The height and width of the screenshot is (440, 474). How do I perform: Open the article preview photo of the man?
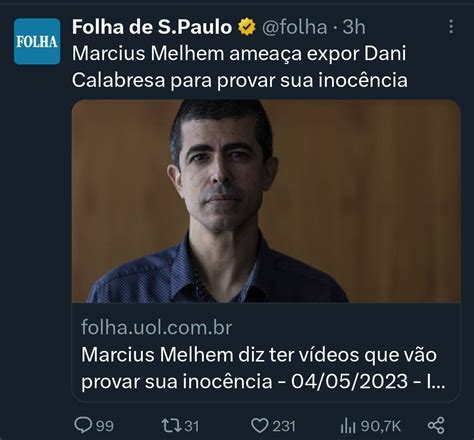coord(266,201)
